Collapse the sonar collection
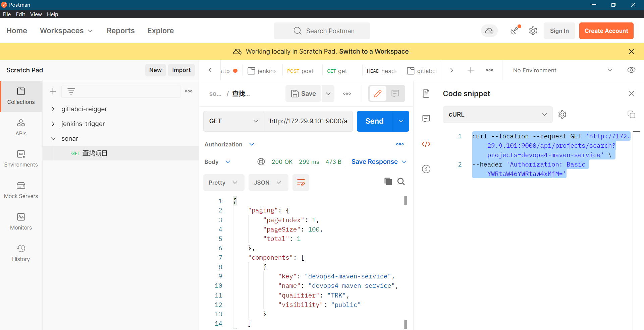The width and height of the screenshot is (644, 330). [53, 138]
